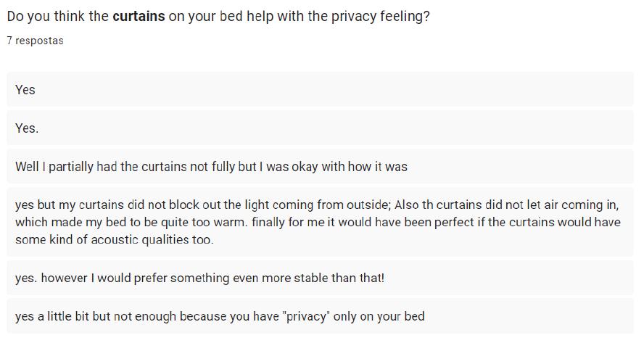
Task: Click the curtains privacy question title
Action: [218, 17]
